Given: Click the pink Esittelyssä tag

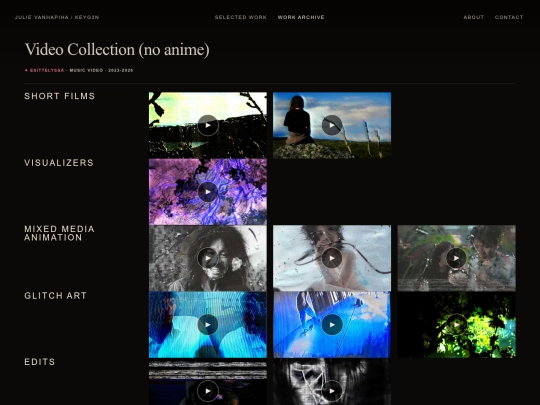Looking at the screenshot, I should point(44,70).
